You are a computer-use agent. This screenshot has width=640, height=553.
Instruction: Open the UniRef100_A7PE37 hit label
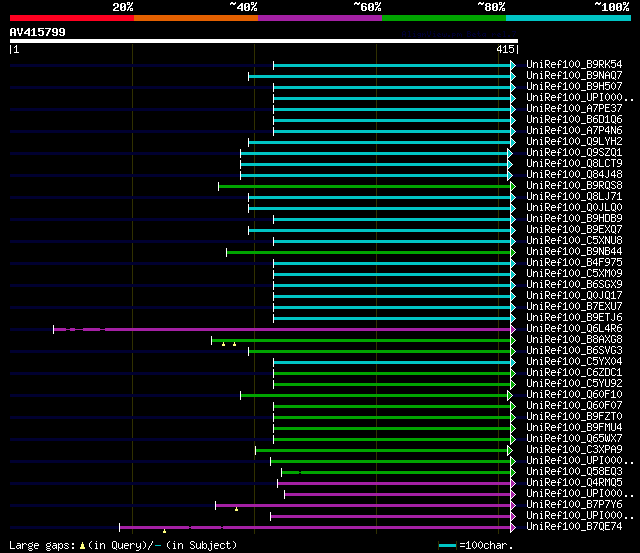click(x=574, y=109)
